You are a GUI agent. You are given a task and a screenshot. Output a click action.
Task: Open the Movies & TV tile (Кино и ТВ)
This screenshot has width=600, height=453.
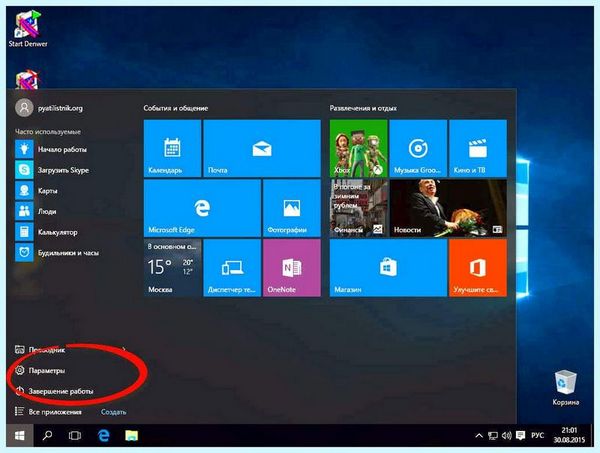coord(478,148)
